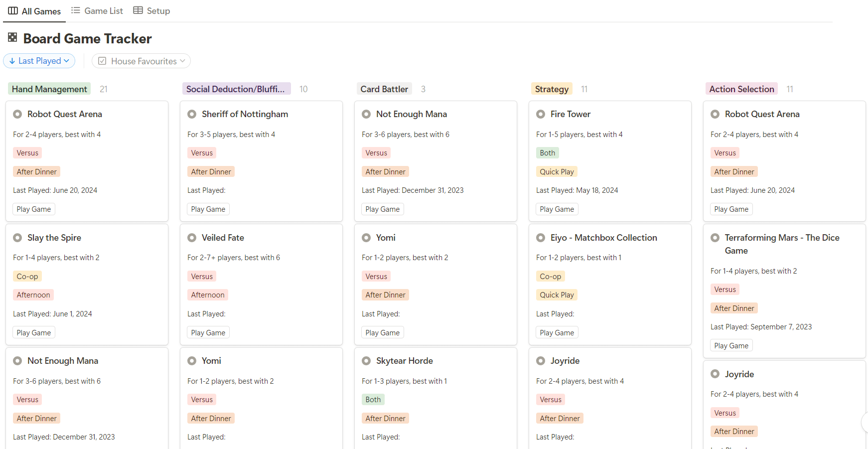Screen dimensions: 868x449
Task: Switch to the All Games tab
Action: (34, 11)
